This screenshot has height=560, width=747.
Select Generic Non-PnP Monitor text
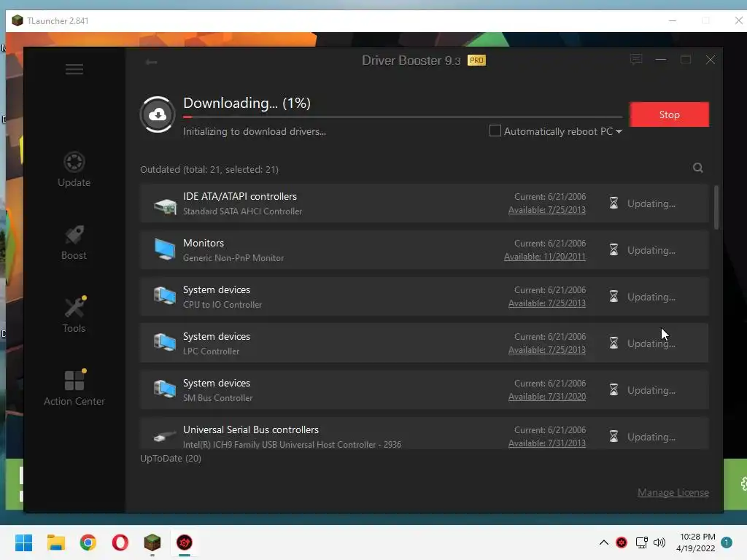pos(233,257)
